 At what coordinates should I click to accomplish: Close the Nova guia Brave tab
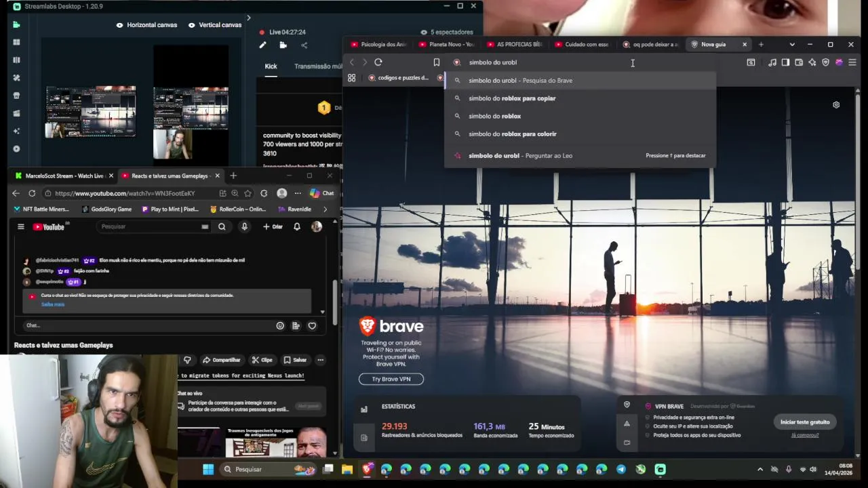(x=745, y=45)
